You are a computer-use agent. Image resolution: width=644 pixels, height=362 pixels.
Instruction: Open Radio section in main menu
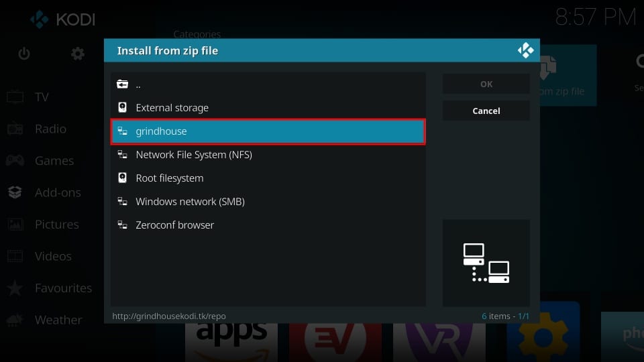[x=50, y=129]
